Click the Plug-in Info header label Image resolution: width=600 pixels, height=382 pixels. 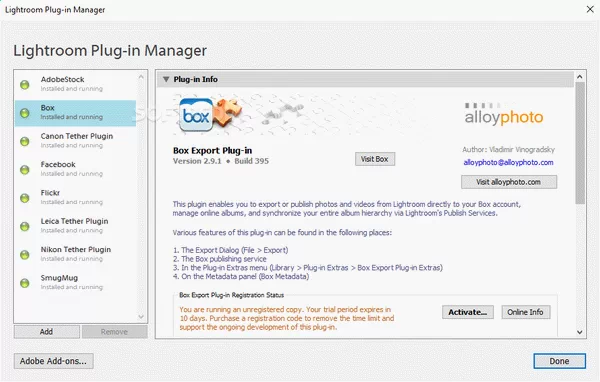[x=196, y=79]
